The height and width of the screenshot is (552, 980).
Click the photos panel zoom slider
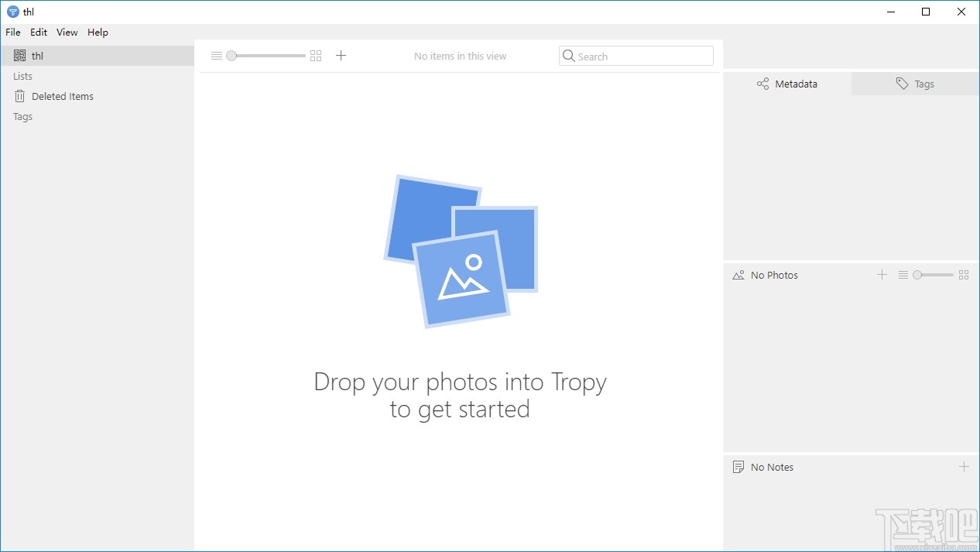(x=918, y=274)
